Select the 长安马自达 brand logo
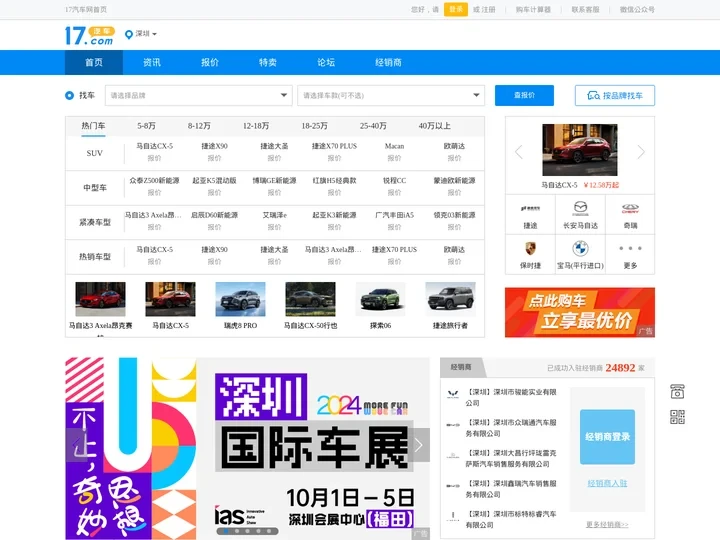Viewport: 720px width, 540px height. (580, 208)
